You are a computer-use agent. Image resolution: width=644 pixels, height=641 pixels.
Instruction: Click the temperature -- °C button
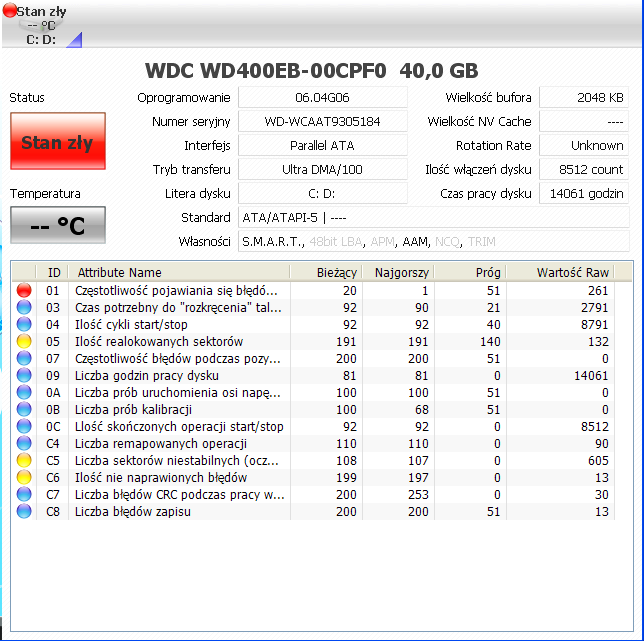coord(58,225)
